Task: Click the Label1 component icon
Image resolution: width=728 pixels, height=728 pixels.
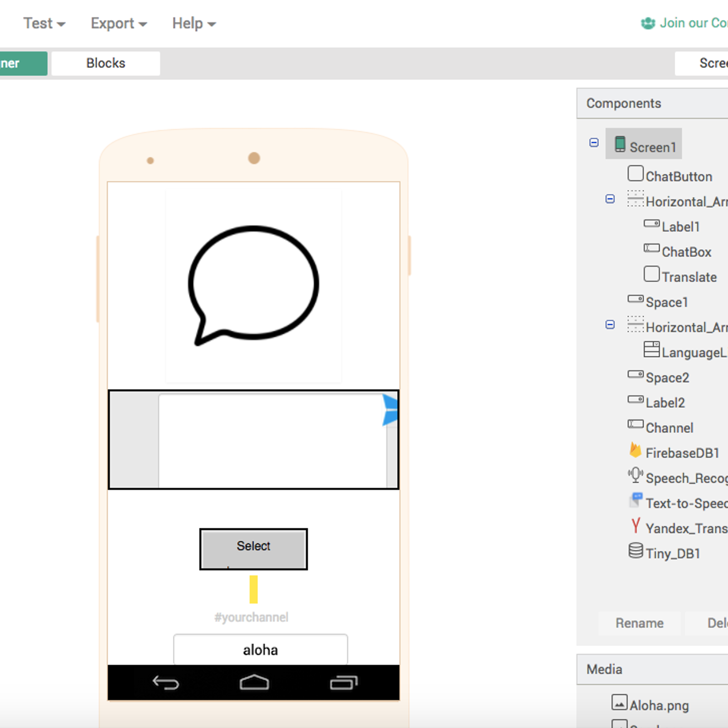Action: tap(652, 223)
